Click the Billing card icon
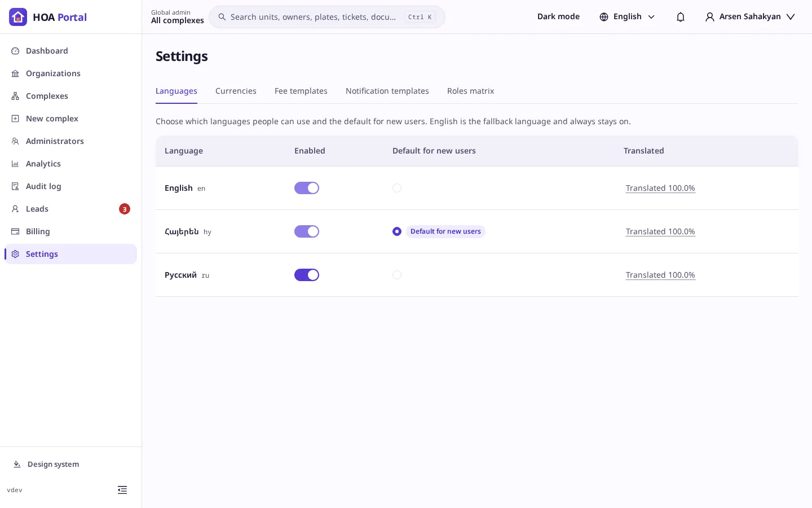The width and height of the screenshot is (812, 508). click(15, 231)
